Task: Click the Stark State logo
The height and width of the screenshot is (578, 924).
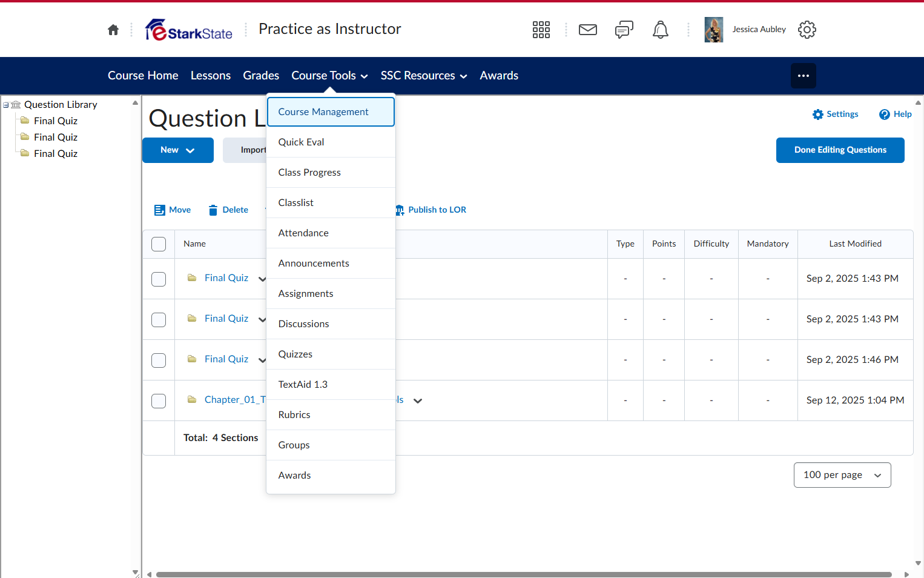Action: click(x=189, y=30)
